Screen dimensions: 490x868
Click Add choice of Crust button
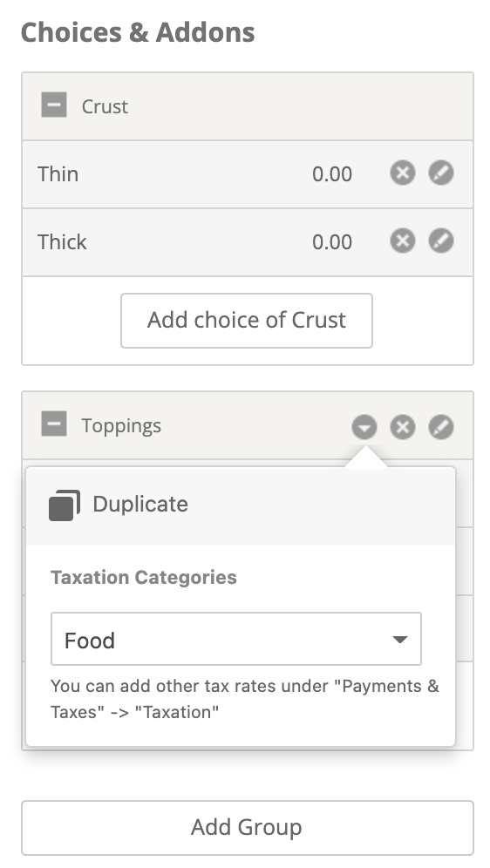247,321
